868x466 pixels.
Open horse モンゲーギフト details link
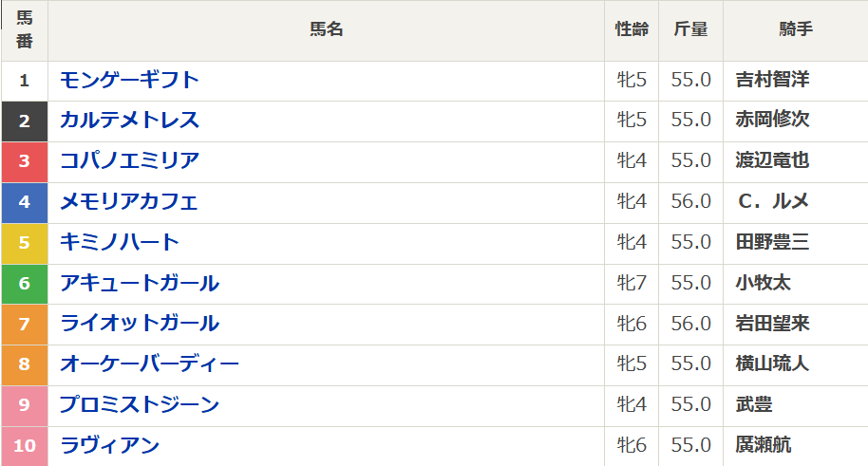click(129, 80)
